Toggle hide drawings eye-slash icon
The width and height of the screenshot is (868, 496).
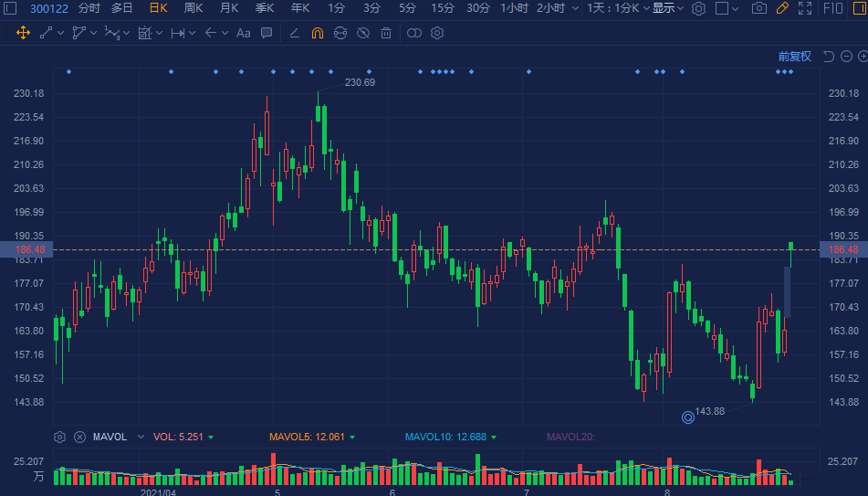point(363,34)
